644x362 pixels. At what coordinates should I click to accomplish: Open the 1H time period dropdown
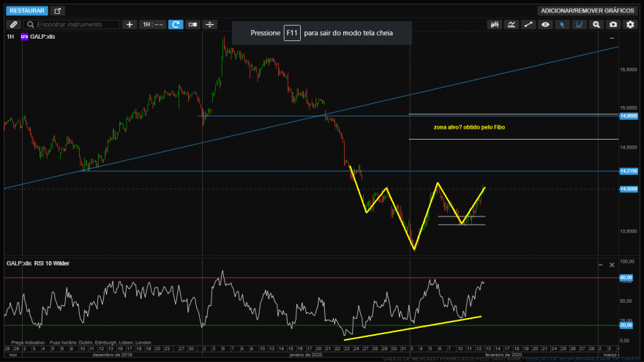pyautogui.click(x=153, y=25)
